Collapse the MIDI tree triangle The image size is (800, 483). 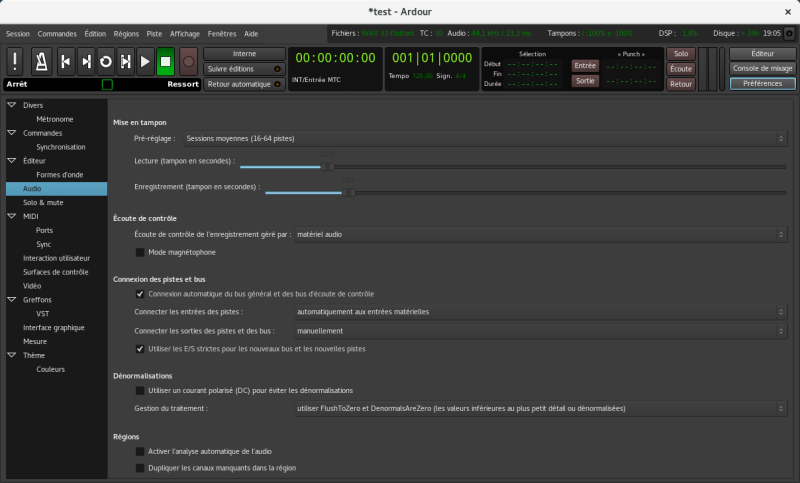click(12, 216)
